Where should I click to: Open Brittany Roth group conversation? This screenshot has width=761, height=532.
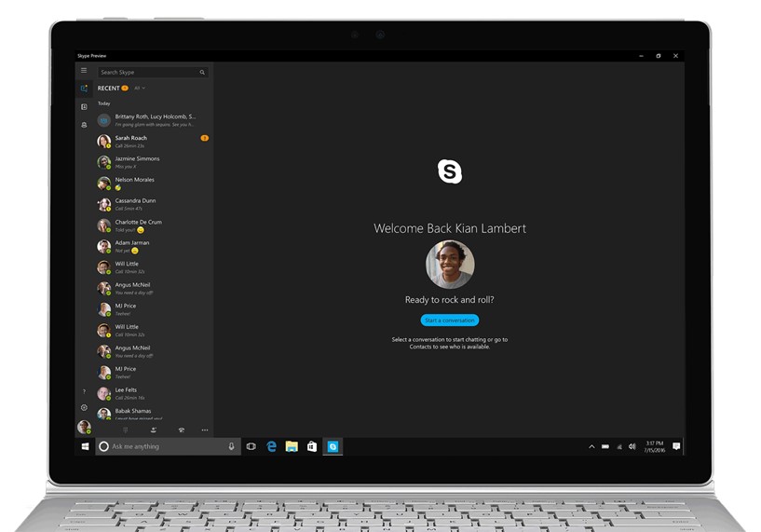coord(153,120)
